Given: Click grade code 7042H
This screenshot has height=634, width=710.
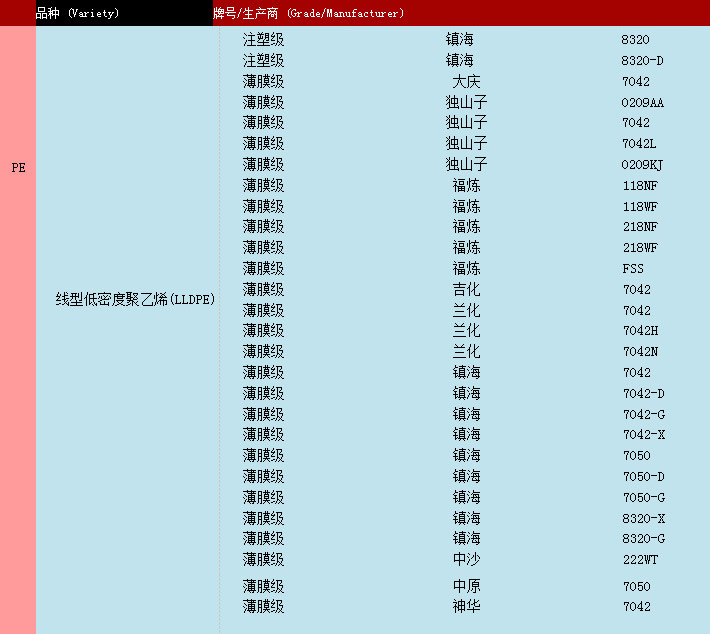Looking at the screenshot, I should pyautogui.click(x=640, y=331).
